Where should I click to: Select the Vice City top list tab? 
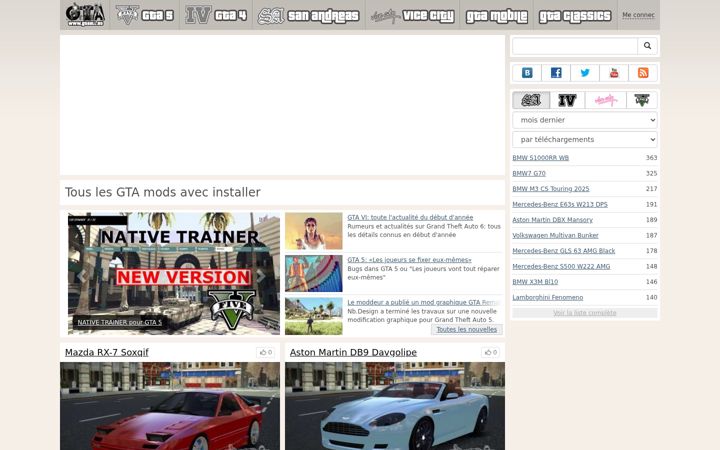click(606, 100)
